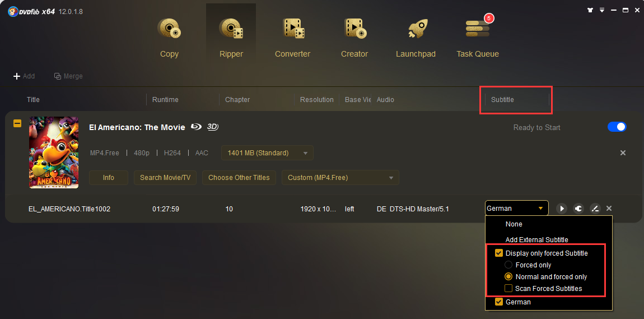Open the Task Queue
This screenshot has height=319, width=644.
tap(478, 38)
